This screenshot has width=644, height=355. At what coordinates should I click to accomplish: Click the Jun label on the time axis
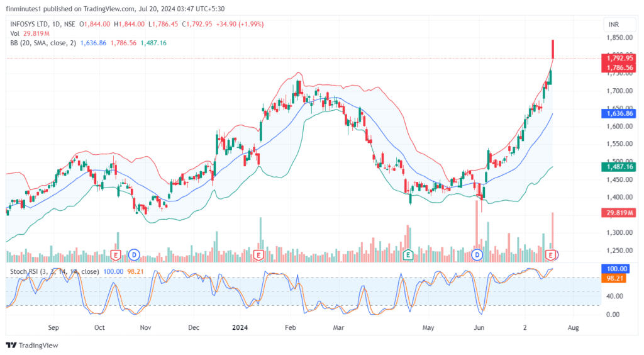click(479, 327)
